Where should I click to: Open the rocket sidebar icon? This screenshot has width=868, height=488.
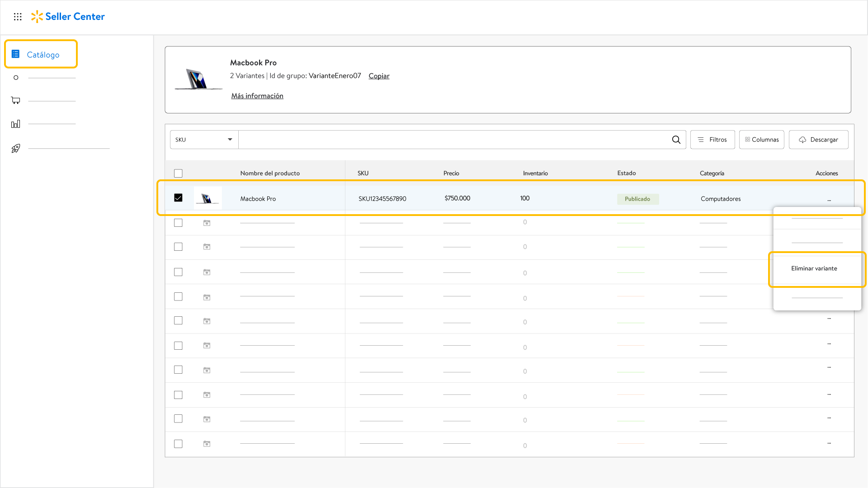pos(16,148)
